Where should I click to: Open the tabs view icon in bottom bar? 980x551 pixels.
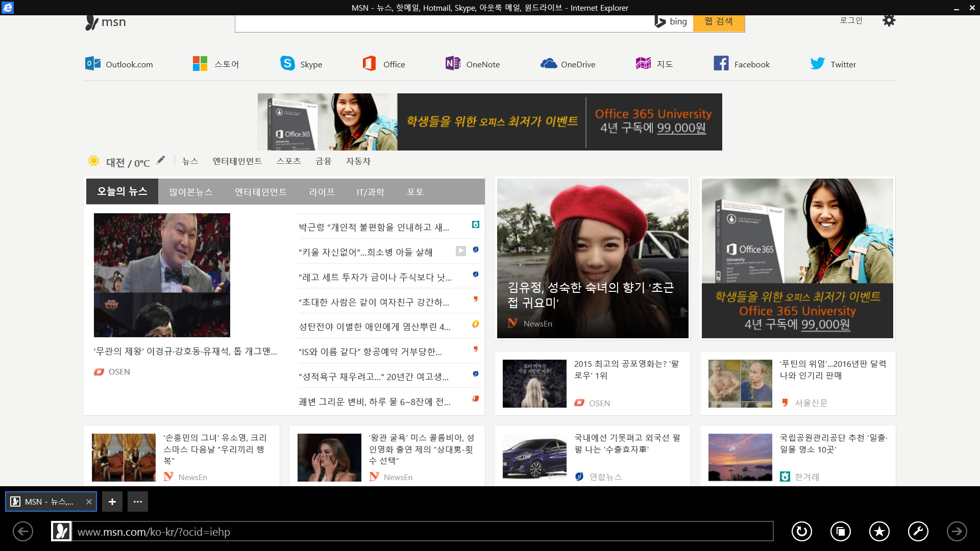pyautogui.click(x=841, y=531)
